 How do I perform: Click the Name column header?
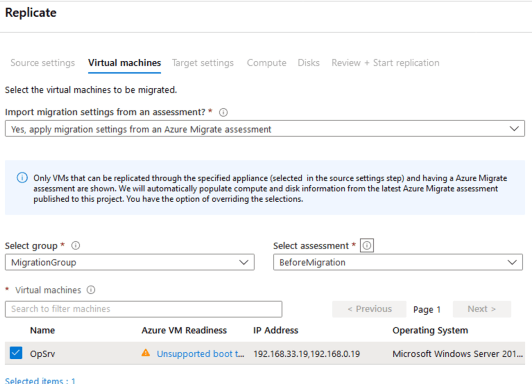click(x=42, y=330)
